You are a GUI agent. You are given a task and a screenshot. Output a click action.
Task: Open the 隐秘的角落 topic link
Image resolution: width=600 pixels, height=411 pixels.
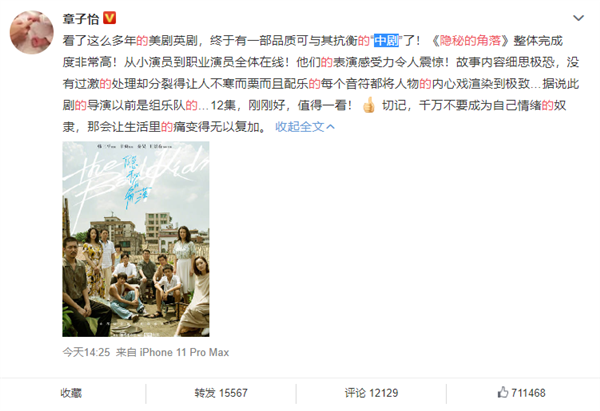470,40
